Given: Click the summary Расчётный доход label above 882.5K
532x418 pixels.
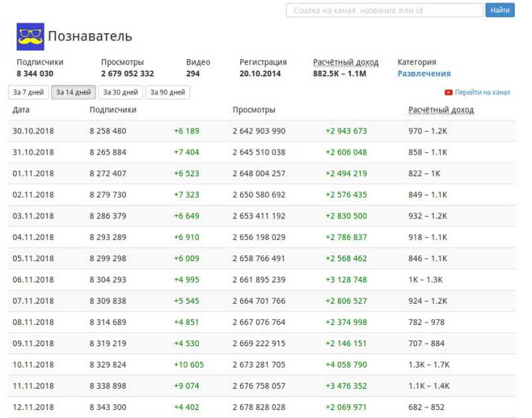Looking at the screenshot, I should tap(345, 62).
